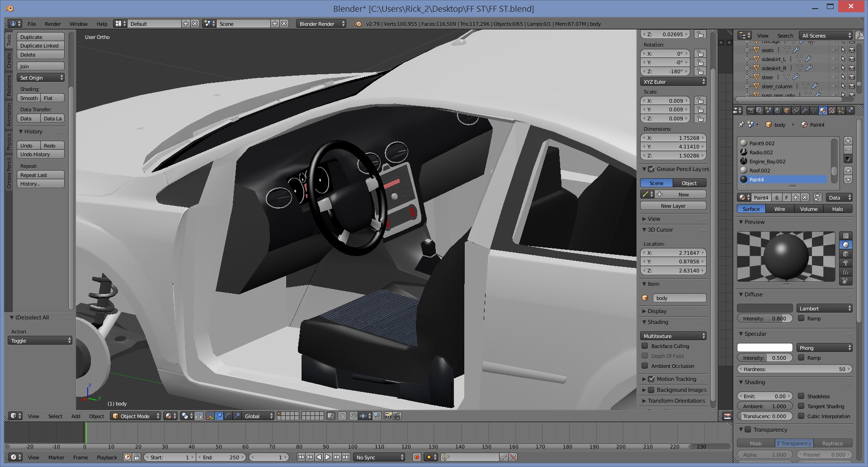The image size is (868, 467).
Task: Toggle render visibility camera icon for seats
Action: [x=852, y=50]
